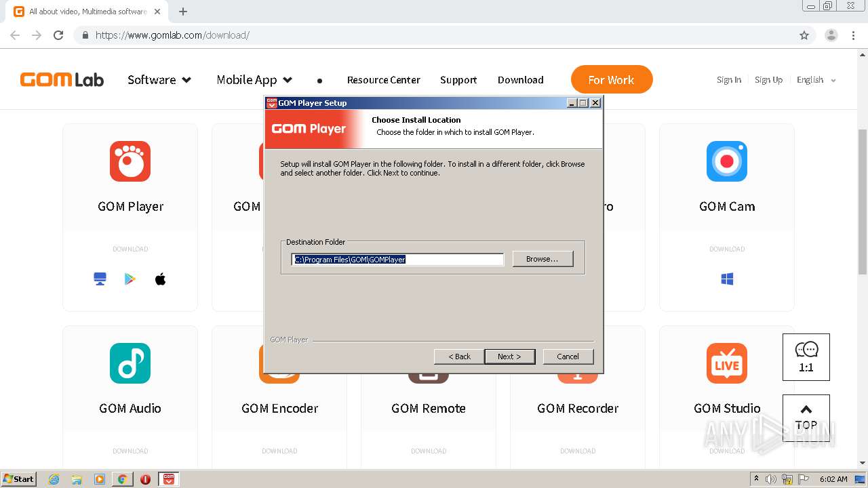Screen dimensions: 868x488
Task: Go Back in the setup wizard
Action: pos(459,357)
